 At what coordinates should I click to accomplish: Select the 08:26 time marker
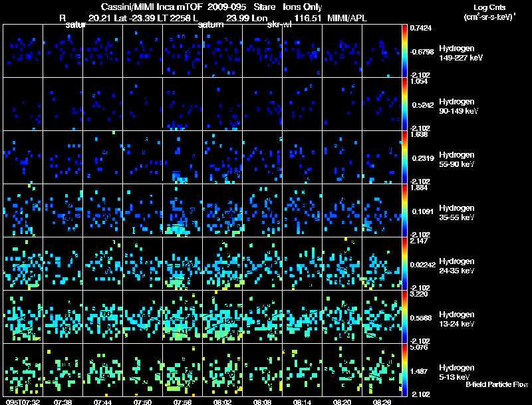[381, 402]
